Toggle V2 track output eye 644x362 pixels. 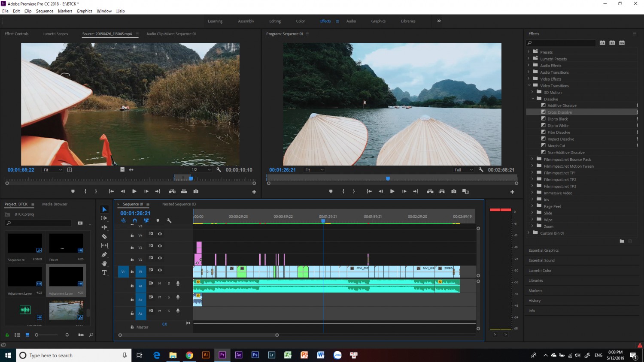160,258
